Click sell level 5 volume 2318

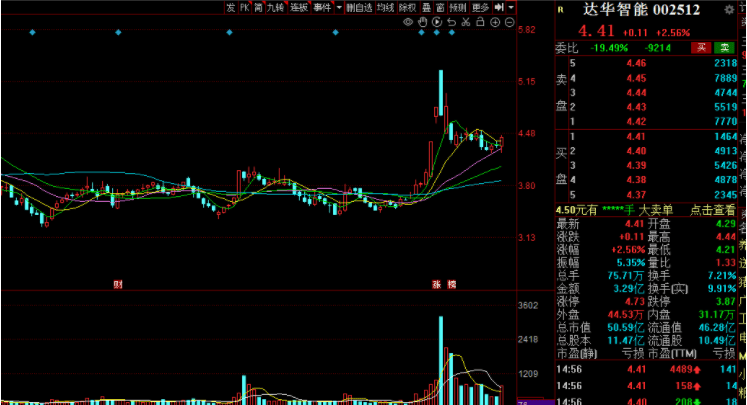(725, 63)
